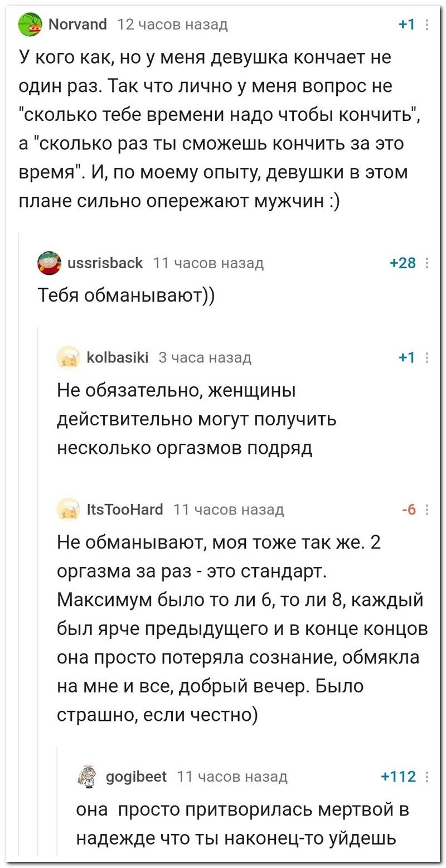Click the ItsTooHard username
Screen dimensions: 446x868
point(125,510)
